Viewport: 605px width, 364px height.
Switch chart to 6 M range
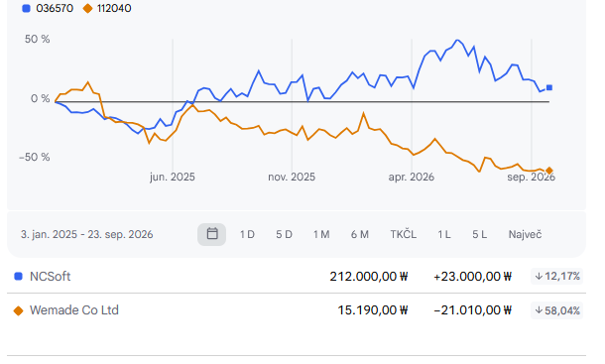tap(360, 234)
